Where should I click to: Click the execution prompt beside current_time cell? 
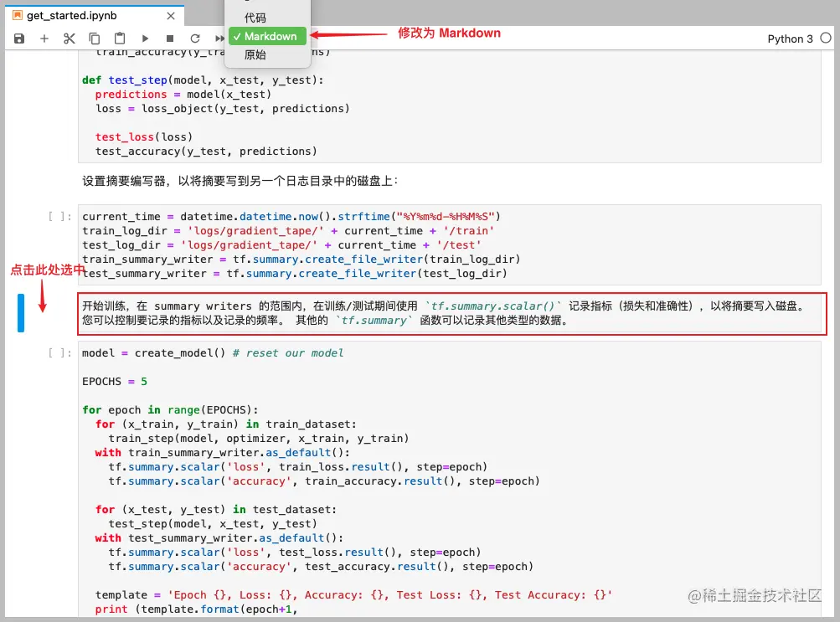[x=59, y=217]
